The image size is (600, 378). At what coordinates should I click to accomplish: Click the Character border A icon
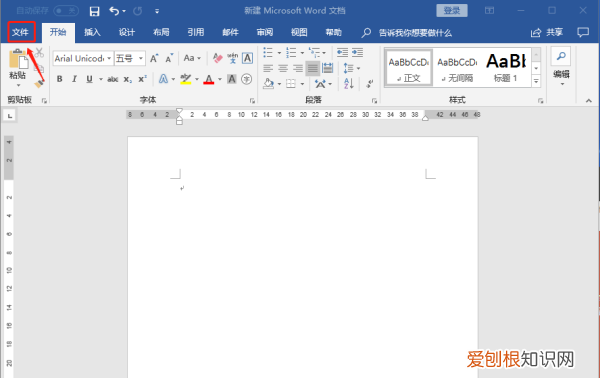[248, 58]
